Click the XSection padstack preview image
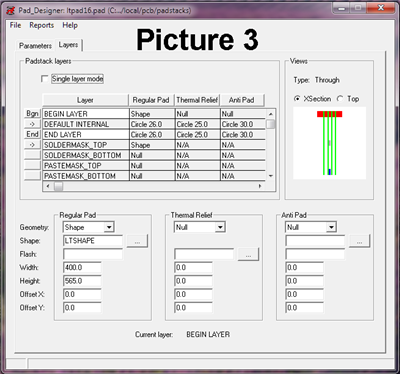 pyautogui.click(x=329, y=143)
